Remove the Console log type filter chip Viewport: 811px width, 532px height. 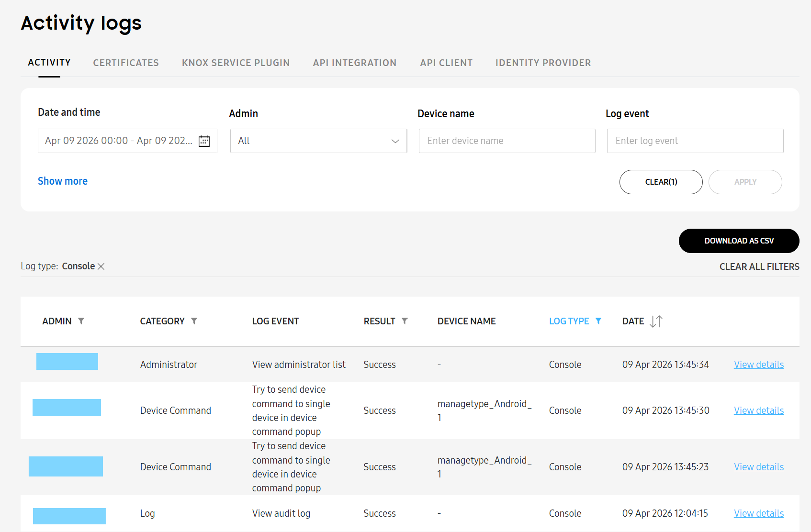pos(101,266)
